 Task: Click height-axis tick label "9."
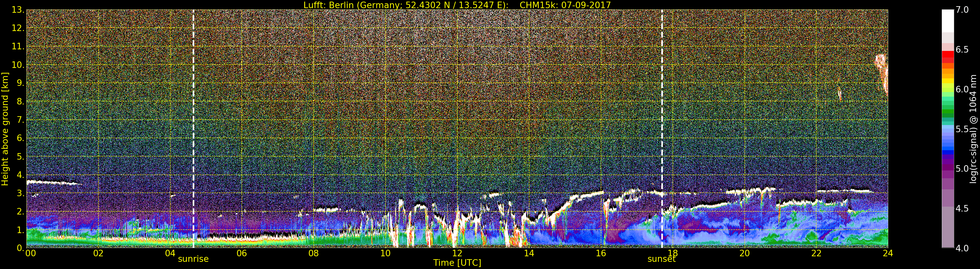click(x=21, y=83)
